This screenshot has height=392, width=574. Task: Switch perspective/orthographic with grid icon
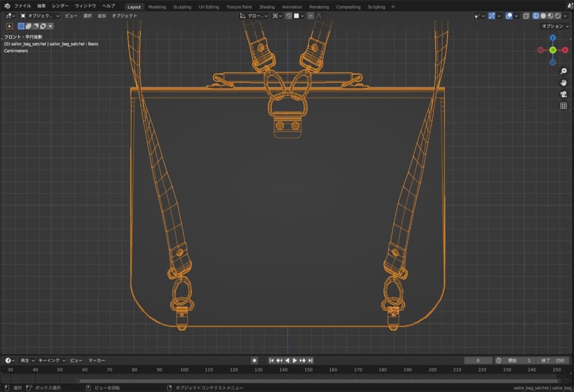pyautogui.click(x=563, y=106)
